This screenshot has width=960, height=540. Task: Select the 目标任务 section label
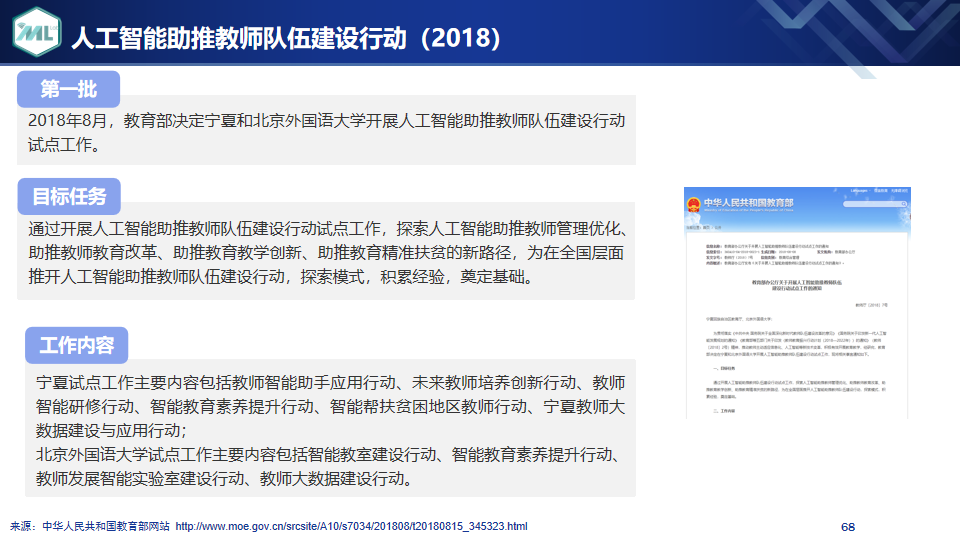(x=68, y=195)
